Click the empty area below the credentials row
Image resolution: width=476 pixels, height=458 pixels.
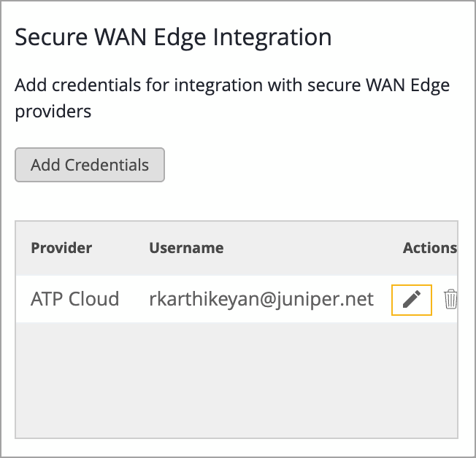coord(237,379)
